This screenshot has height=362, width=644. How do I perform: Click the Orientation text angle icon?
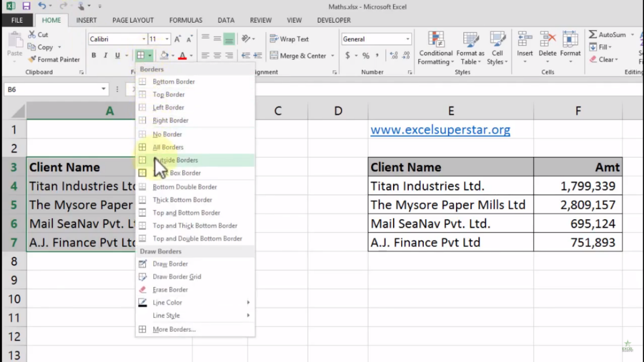(x=246, y=39)
